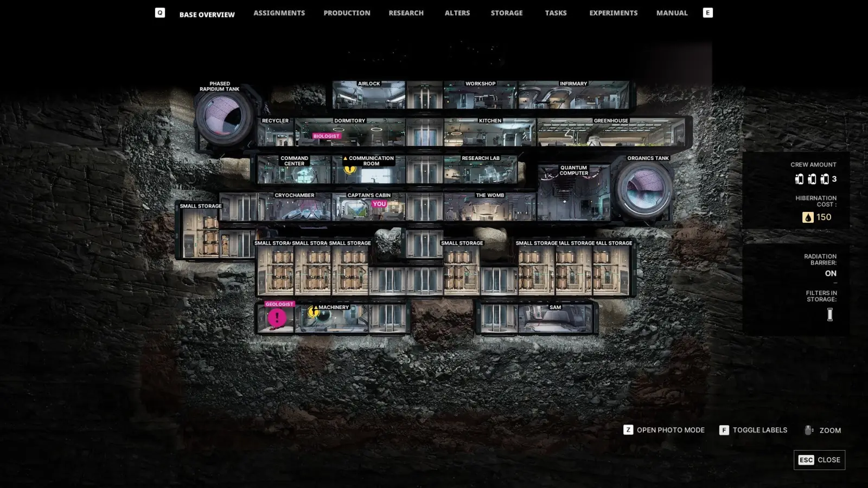Select the Phased Rapidium Tank

click(222, 115)
